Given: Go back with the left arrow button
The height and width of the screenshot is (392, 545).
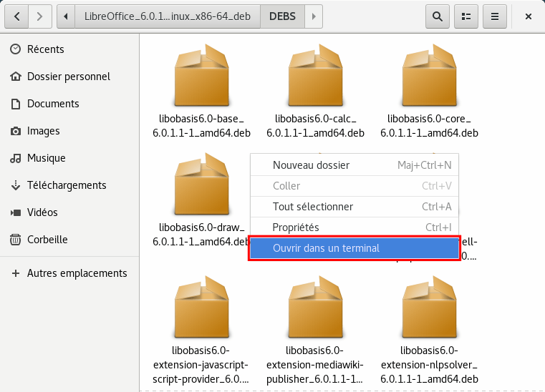Looking at the screenshot, I should click(x=16, y=16).
